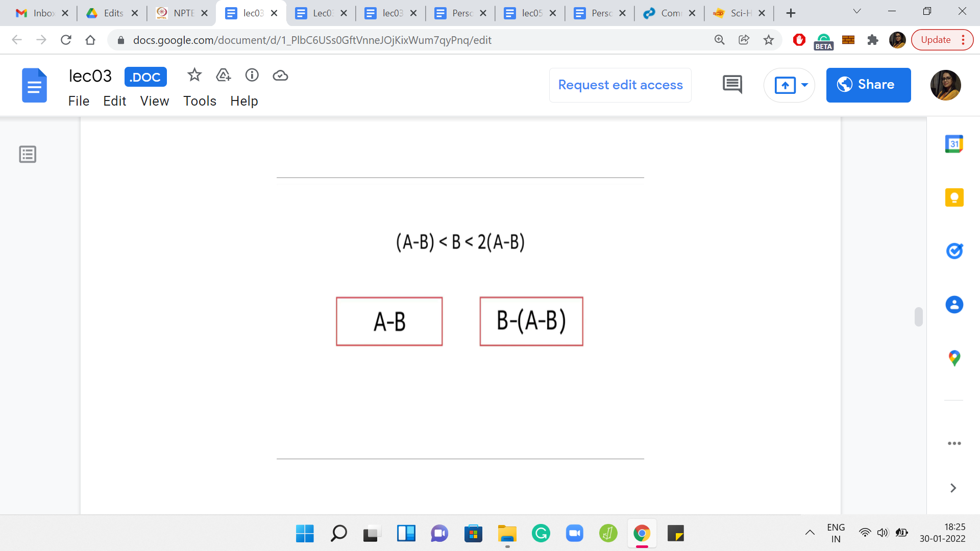Open Google Calendar side panel
This screenshot has height=551, width=980.
pyautogui.click(x=954, y=144)
